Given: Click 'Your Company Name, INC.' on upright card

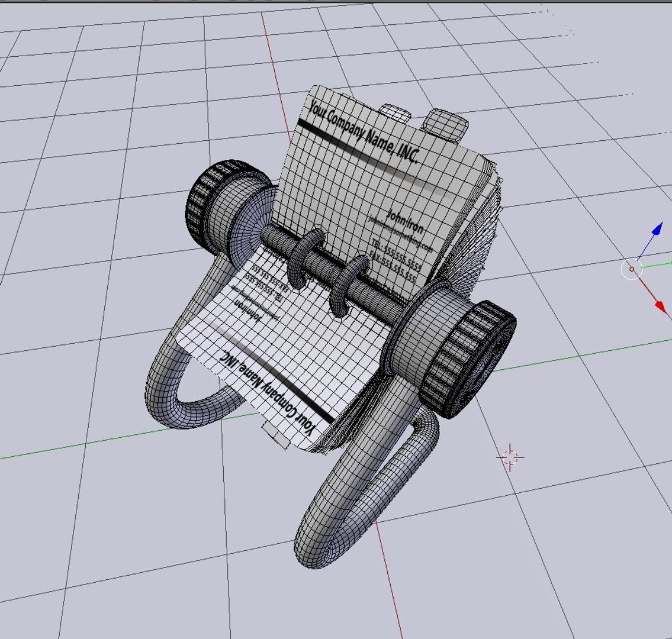Looking at the screenshot, I should click(364, 131).
